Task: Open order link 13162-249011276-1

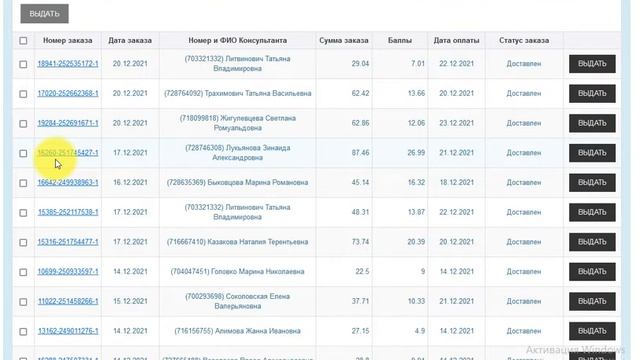Action: point(68,331)
